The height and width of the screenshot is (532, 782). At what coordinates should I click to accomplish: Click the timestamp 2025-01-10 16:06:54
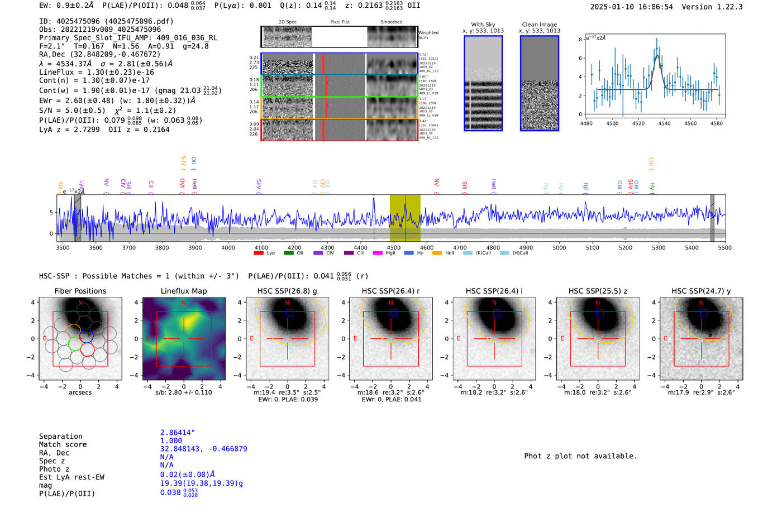tap(632, 7)
